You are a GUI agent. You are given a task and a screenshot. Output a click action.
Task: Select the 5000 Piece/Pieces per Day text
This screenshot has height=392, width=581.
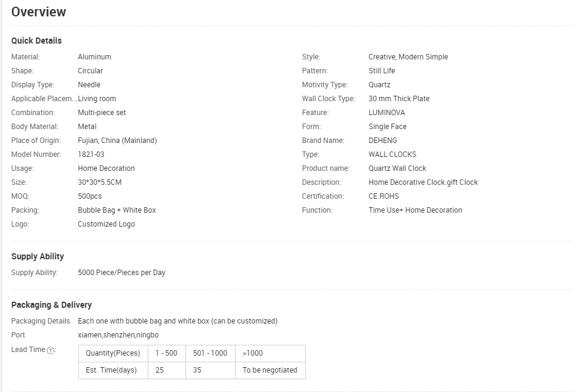pos(122,272)
